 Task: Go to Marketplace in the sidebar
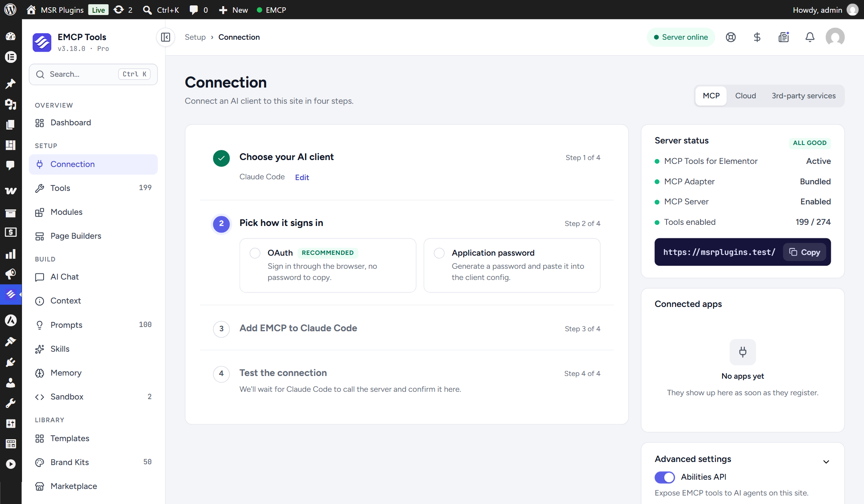pos(93,486)
